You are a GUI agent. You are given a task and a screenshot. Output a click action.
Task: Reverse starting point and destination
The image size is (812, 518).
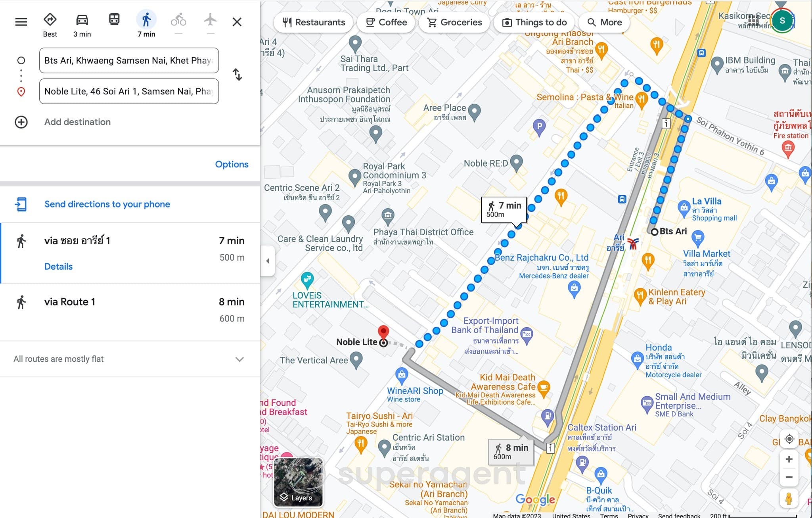pos(237,75)
